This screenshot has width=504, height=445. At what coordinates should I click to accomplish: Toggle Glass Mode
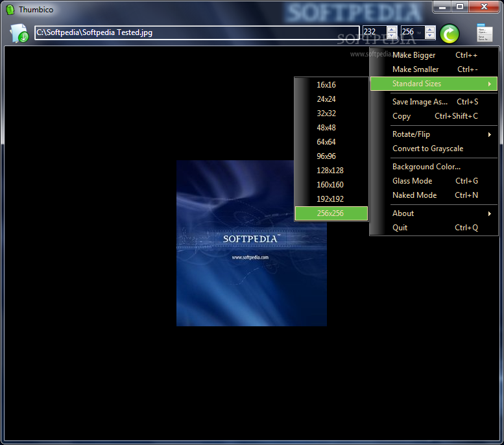[434, 181]
